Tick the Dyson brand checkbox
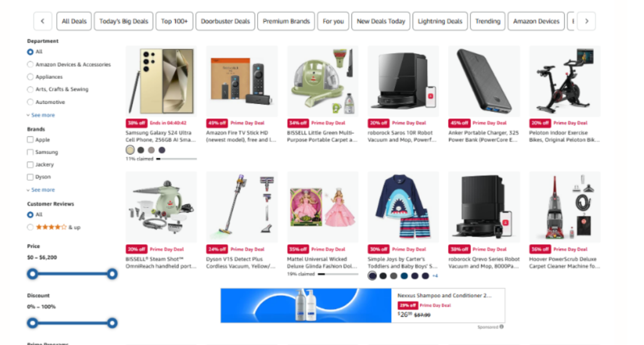The width and height of the screenshot is (644, 345). (30, 177)
